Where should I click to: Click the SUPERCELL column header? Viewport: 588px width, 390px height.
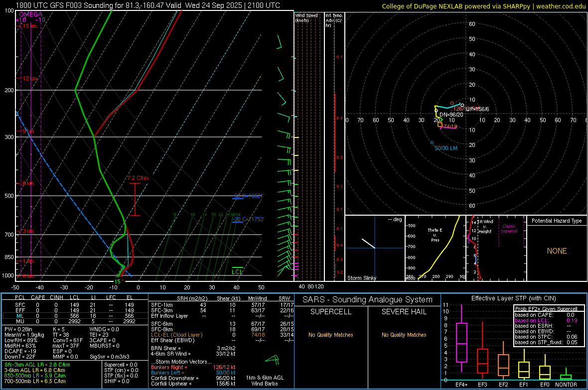(331, 312)
